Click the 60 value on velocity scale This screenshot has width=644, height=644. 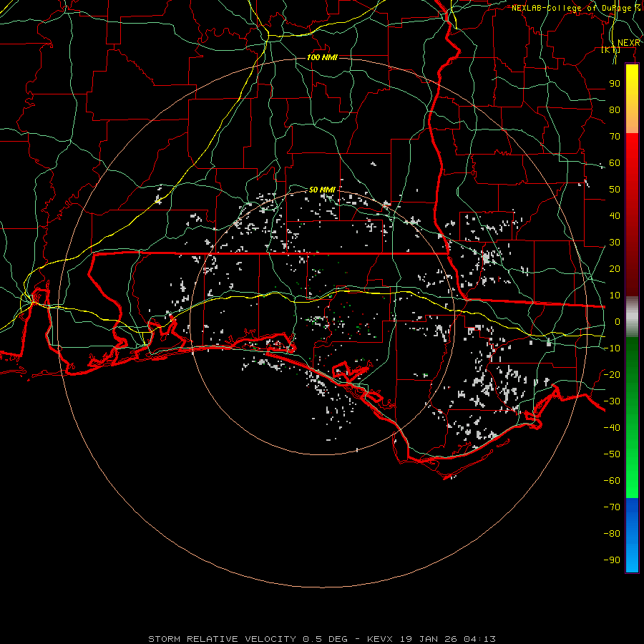pos(615,163)
